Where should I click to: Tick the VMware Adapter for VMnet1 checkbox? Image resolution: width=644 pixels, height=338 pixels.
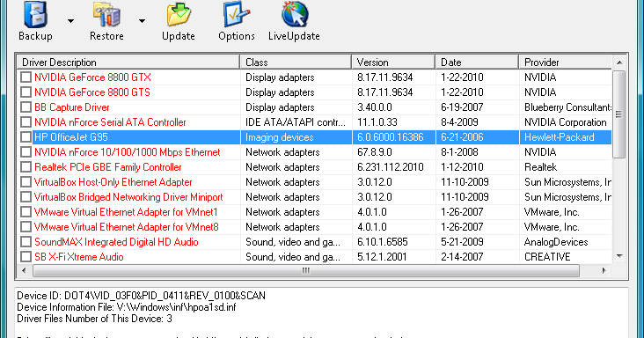point(26,212)
